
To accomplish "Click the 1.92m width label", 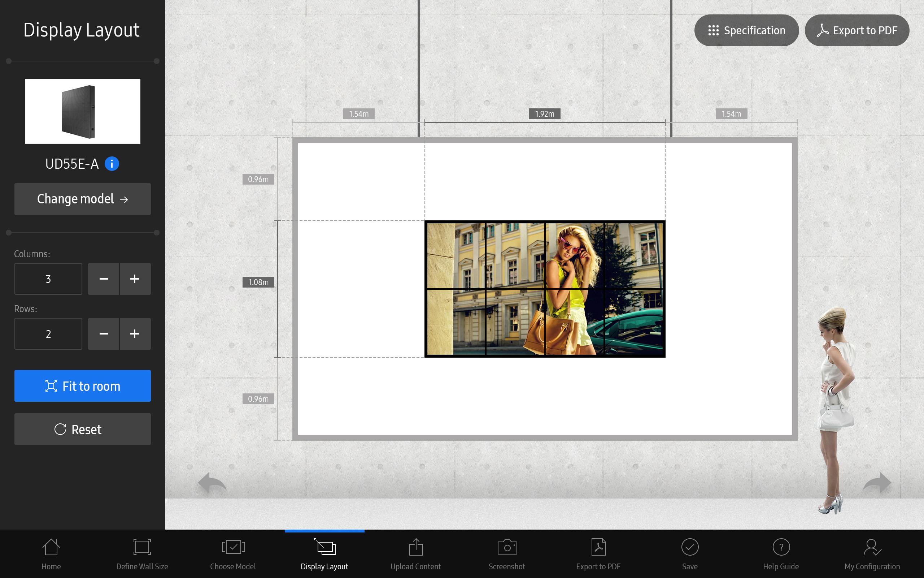I will click(544, 114).
